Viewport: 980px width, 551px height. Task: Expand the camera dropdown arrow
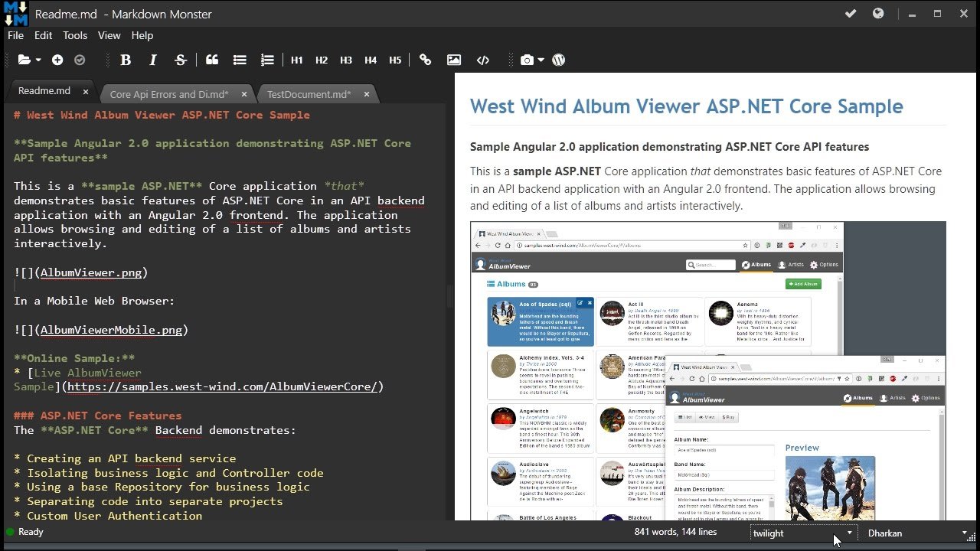pos(541,60)
